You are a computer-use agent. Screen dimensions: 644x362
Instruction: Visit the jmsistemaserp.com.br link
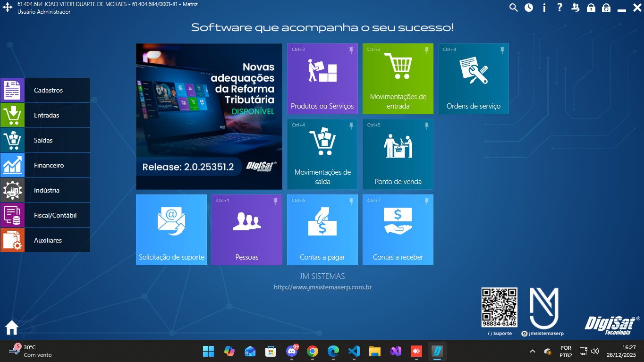(322, 287)
